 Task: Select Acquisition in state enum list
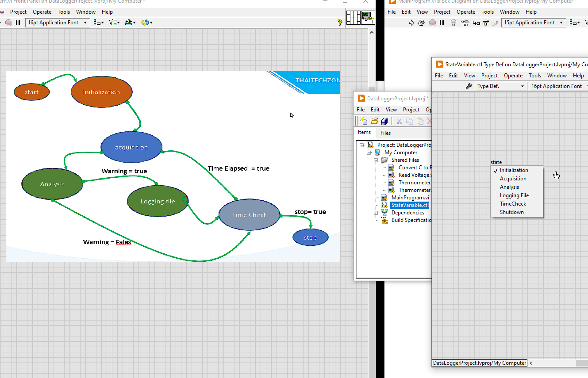click(x=517, y=179)
